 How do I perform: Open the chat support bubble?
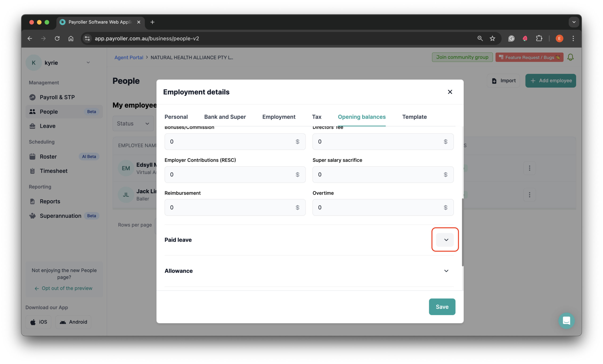point(566,321)
